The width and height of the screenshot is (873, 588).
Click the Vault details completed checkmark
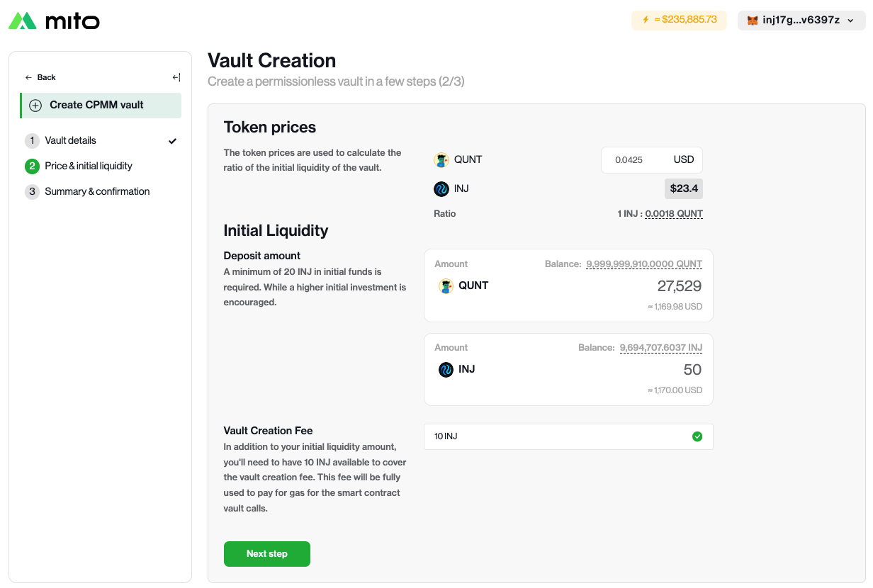[172, 141]
